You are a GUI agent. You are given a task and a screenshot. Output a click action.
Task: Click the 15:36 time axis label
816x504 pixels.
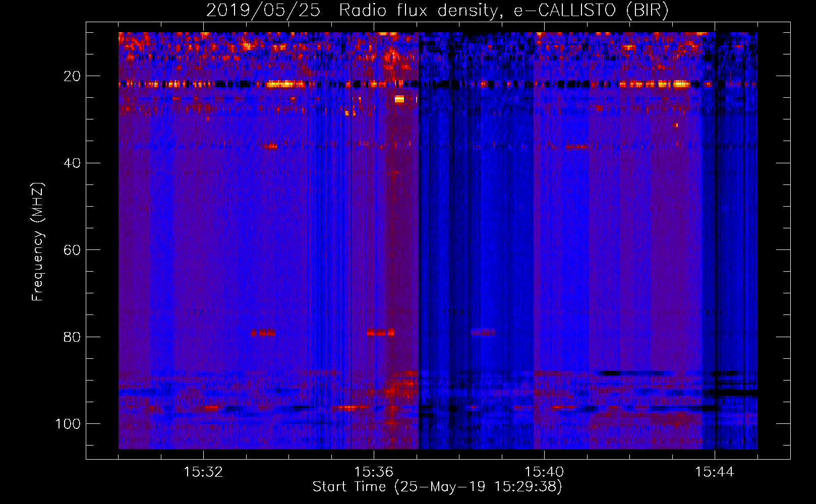point(374,472)
